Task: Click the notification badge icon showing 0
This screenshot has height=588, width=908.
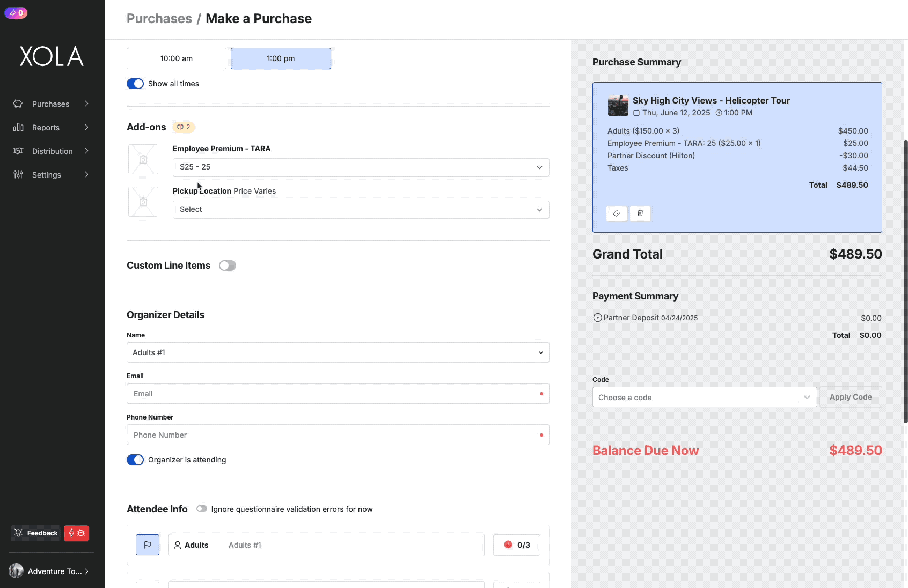Action: [x=16, y=13]
